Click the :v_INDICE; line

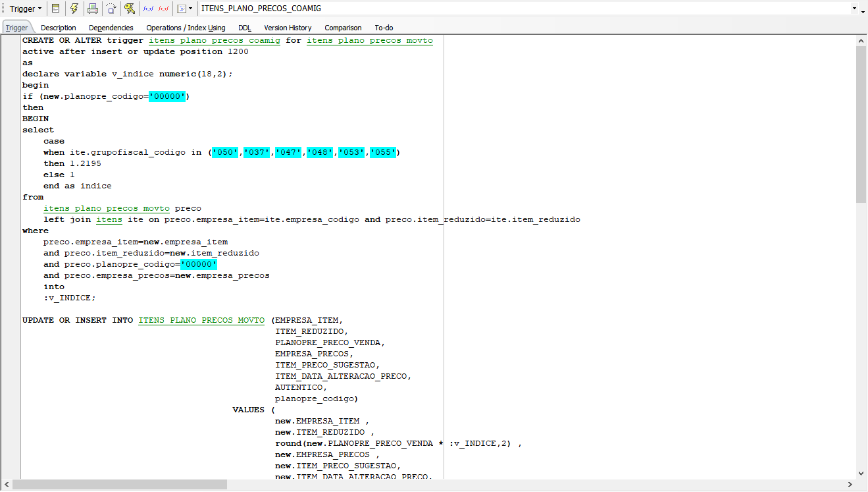tap(70, 298)
